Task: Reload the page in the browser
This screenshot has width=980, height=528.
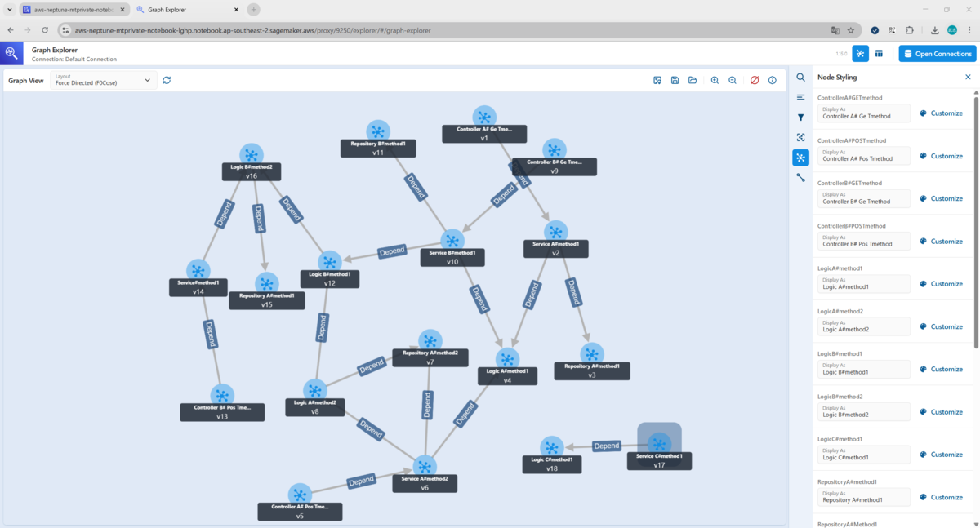Action: coord(45,30)
